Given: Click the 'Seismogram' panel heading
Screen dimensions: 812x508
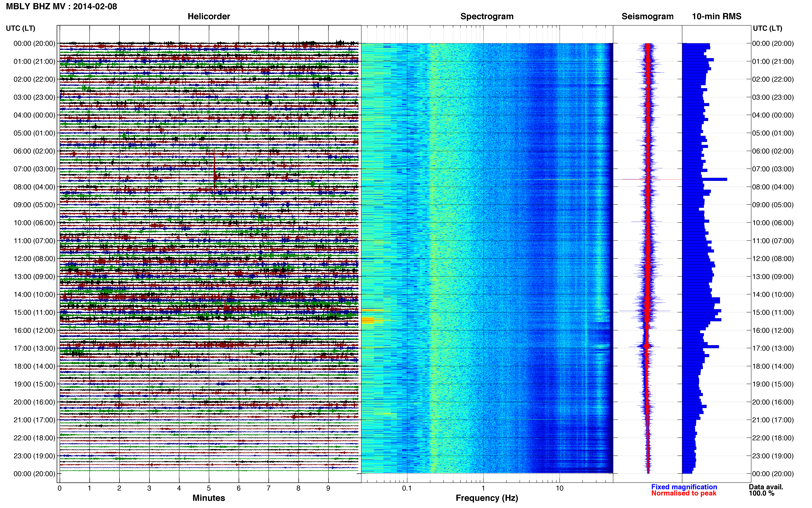Looking at the screenshot, I should pyautogui.click(x=648, y=16).
